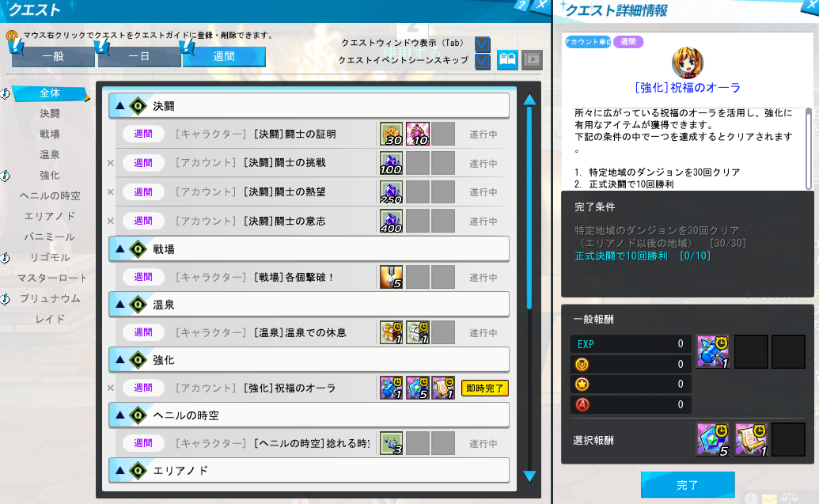Remove 闘士の挑戦 quest with its X mark

click(111, 163)
